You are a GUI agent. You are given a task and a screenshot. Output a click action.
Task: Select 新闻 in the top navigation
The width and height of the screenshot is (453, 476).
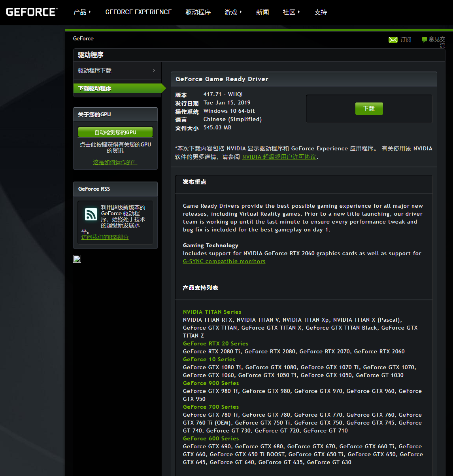point(262,12)
